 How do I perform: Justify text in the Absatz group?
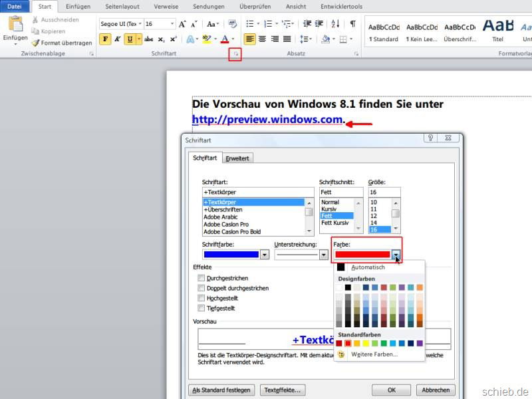click(287, 39)
